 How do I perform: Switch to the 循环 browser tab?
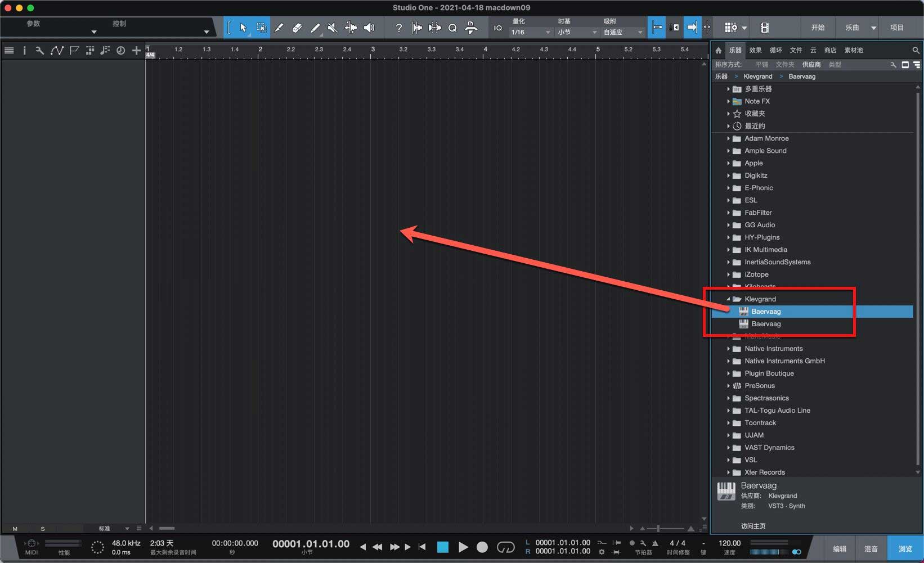click(775, 50)
